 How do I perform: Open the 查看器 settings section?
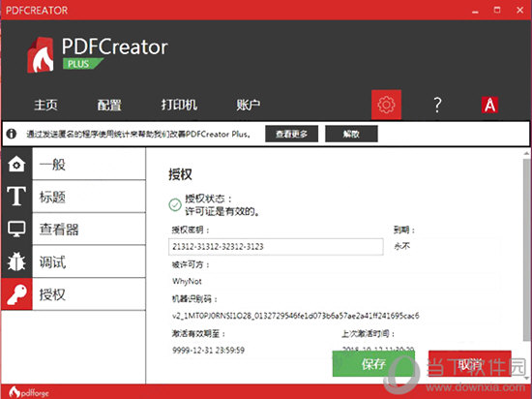[x=89, y=230]
